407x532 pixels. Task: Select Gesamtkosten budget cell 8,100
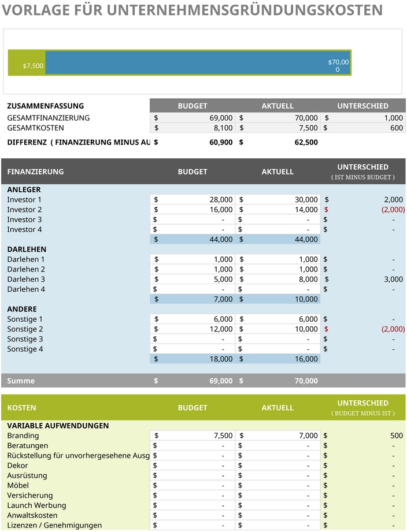point(193,128)
